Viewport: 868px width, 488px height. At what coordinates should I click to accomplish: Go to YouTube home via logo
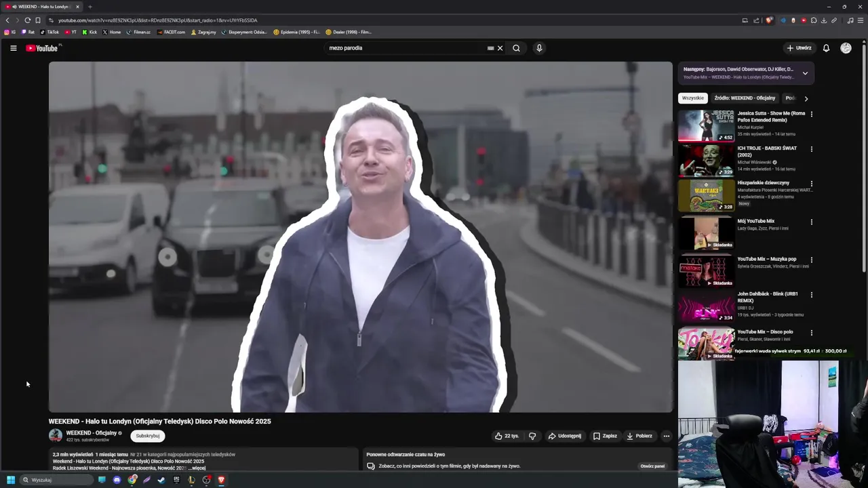click(42, 48)
